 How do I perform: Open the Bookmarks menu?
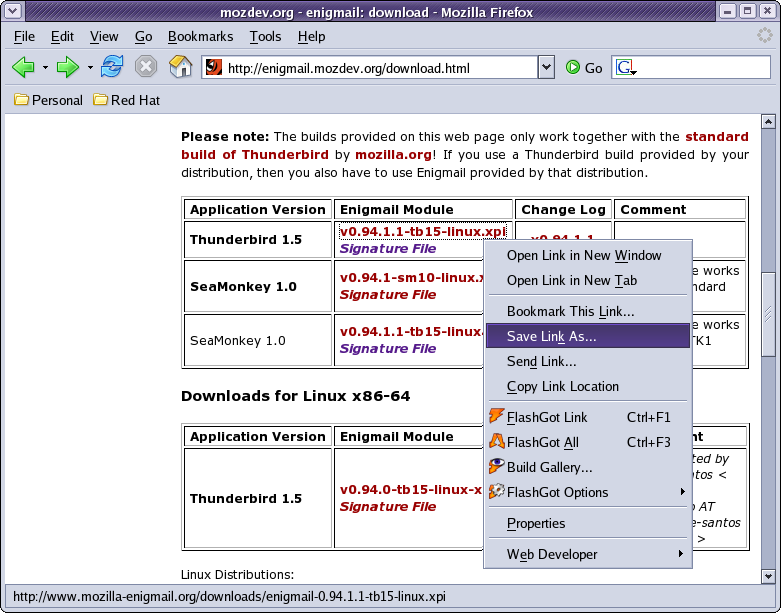coord(200,36)
